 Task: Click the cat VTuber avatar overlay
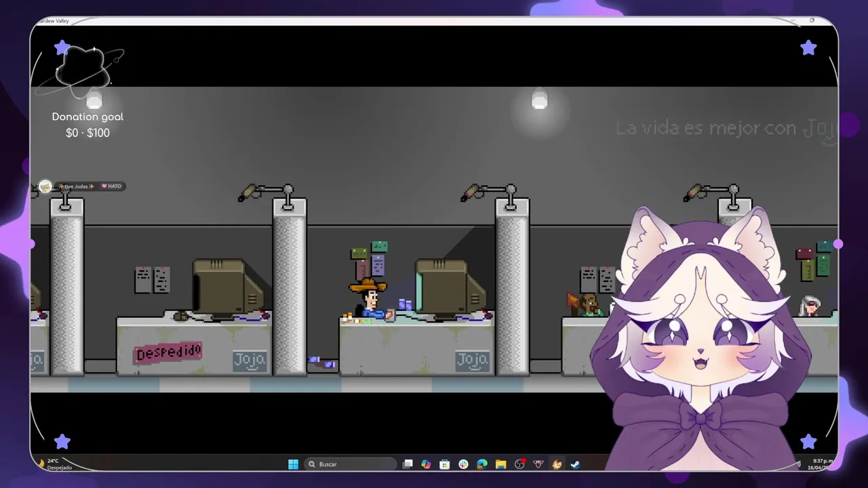pos(702,339)
